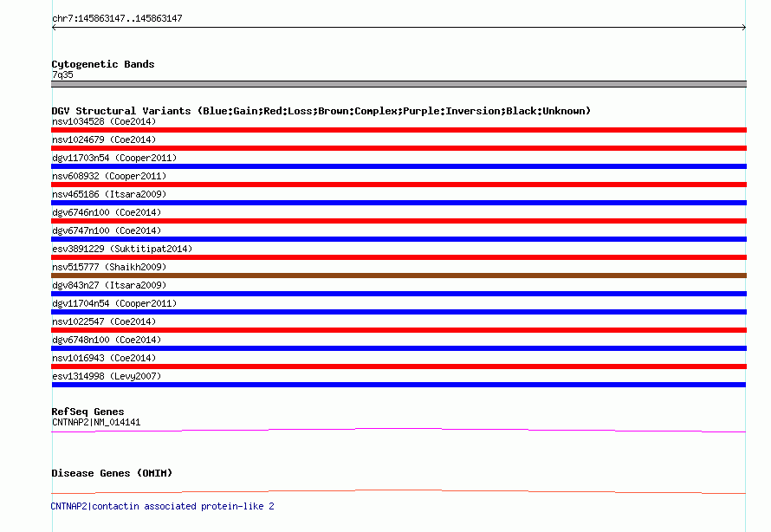This screenshot has height=532, width=771.
Task: Click the nsv1034528 (Coe2014) label
Action: (104, 121)
